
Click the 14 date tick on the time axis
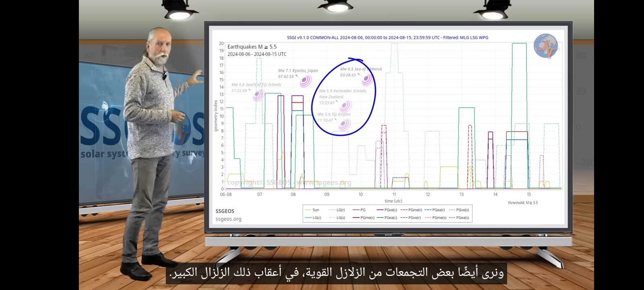coord(495,194)
